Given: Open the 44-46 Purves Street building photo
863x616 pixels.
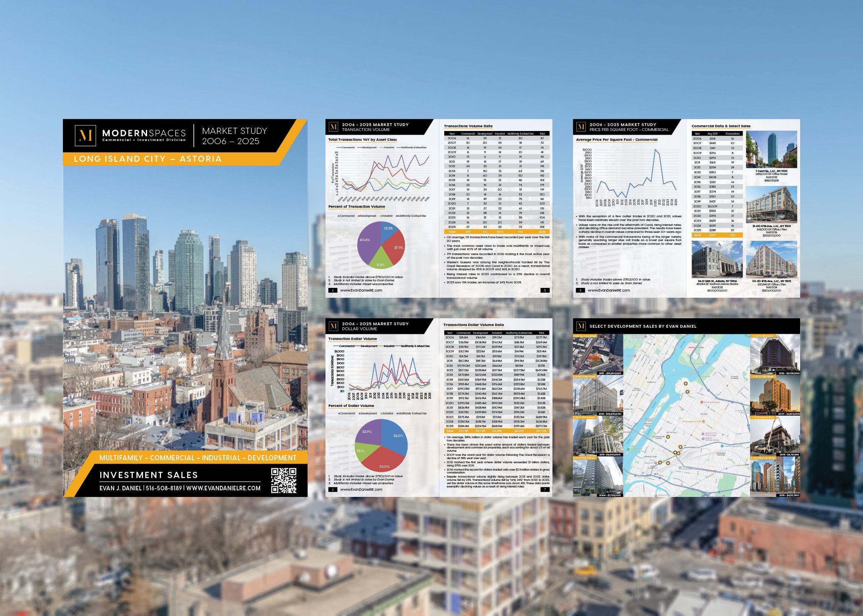Looking at the screenshot, I should (775, 477).
